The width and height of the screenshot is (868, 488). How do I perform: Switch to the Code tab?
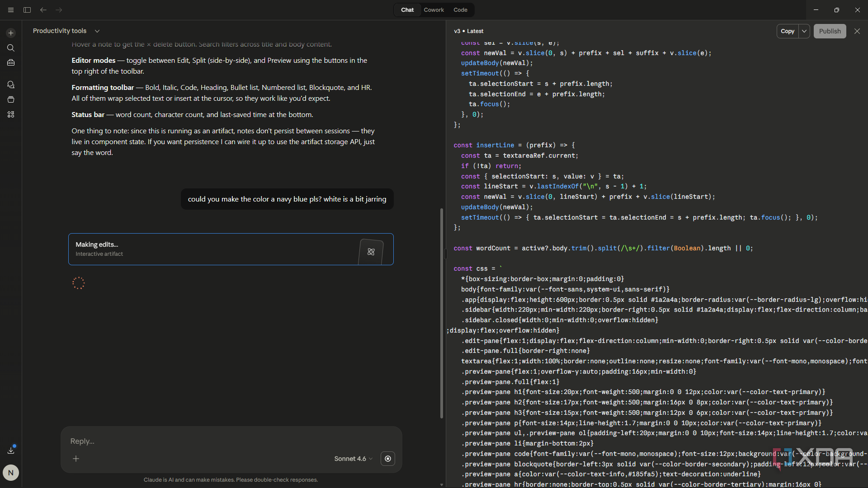[460, 10]
